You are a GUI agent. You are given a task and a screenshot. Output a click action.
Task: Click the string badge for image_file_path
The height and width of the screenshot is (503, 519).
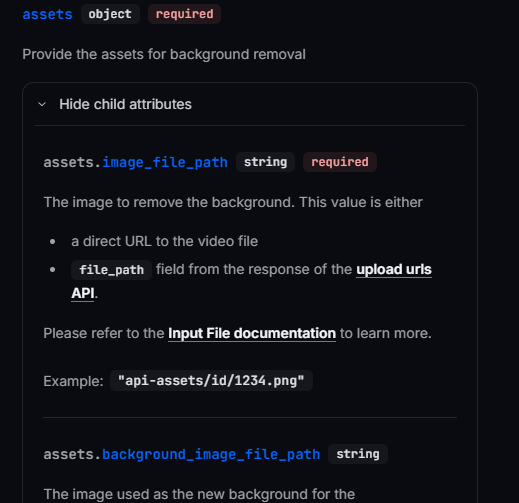(265, 162)
